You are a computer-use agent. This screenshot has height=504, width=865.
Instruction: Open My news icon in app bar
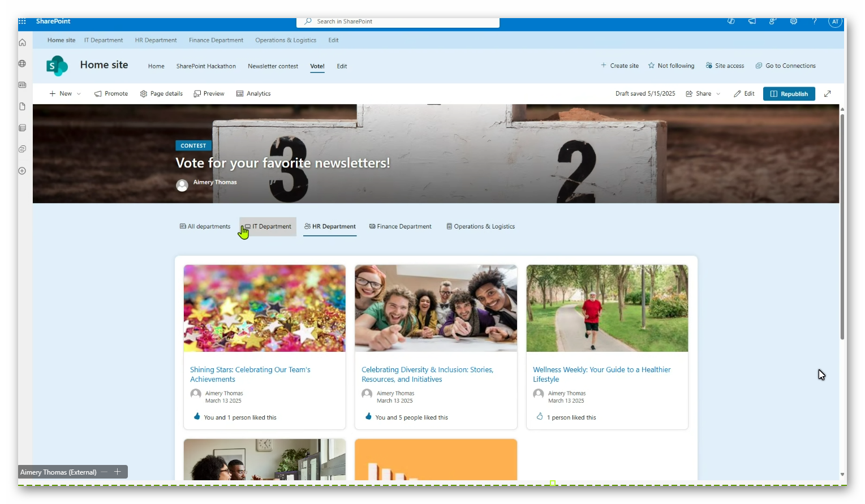[x=22, y=85]
